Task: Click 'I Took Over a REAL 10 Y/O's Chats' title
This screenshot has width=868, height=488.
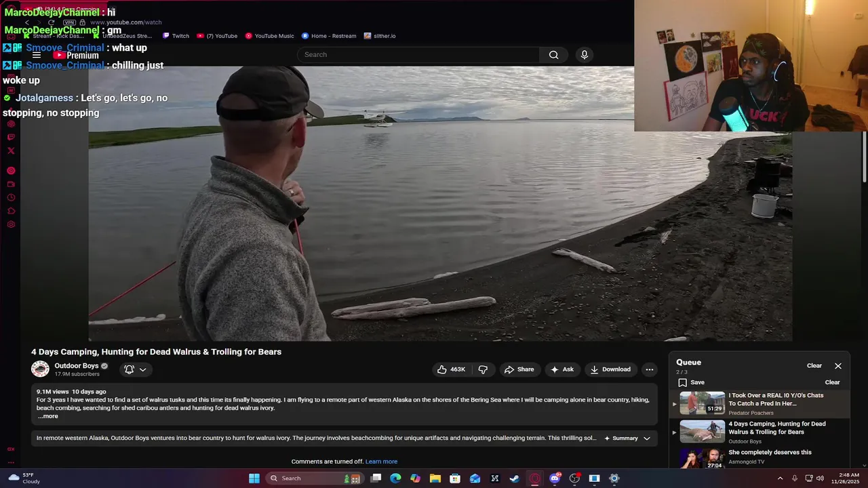Action: point(776,399)
